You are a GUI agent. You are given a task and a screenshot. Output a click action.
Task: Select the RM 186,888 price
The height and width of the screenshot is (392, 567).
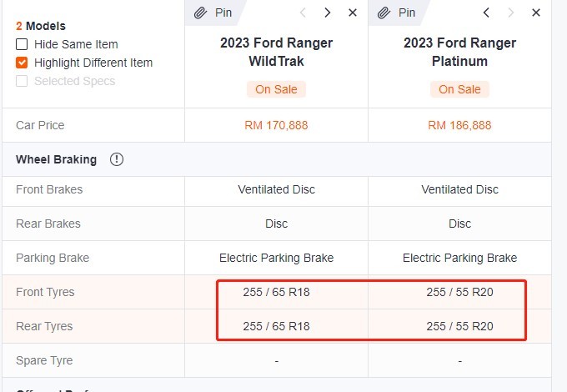tap(459, 125)
